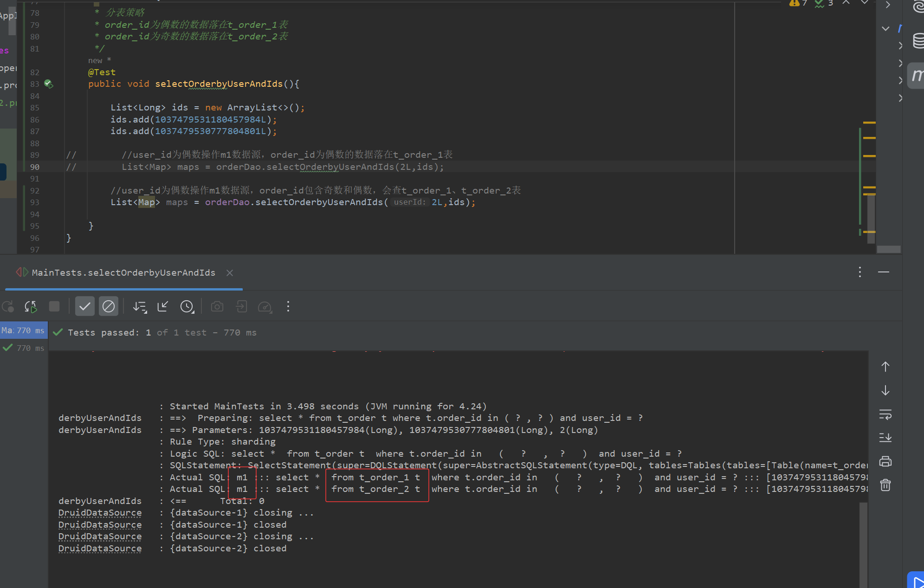Minimize the Run tool window
924x588 pixels.
884,272
